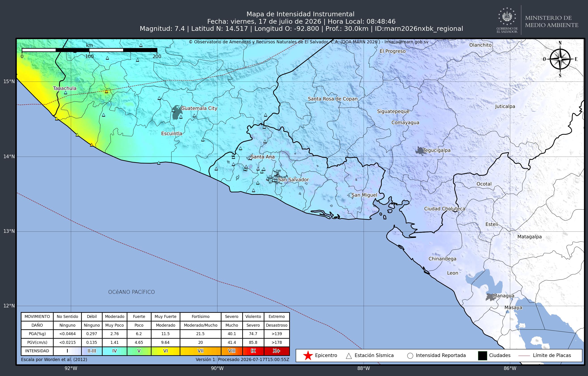Click the 'Fortísimo' table cell

(200, 317)
